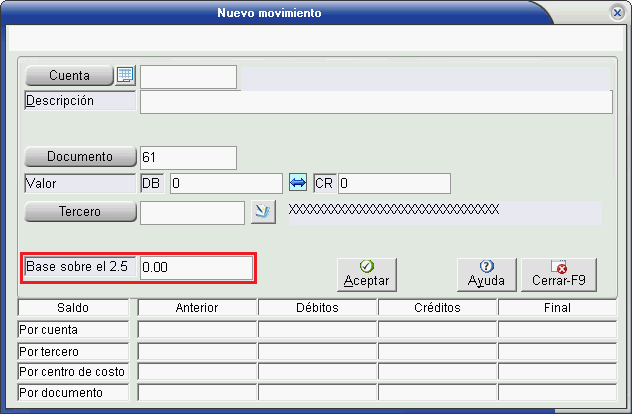Click the DB debit value field
Screen dimensions: 632x414
(225, 183)
